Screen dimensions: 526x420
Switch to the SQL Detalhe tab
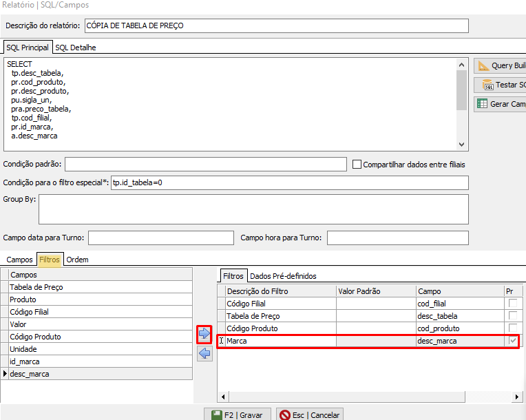(x=76, y=48)
